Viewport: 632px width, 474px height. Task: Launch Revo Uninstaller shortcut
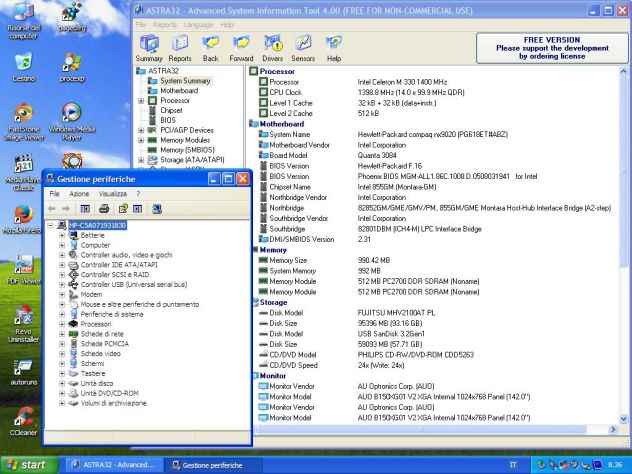click(23, 324)
